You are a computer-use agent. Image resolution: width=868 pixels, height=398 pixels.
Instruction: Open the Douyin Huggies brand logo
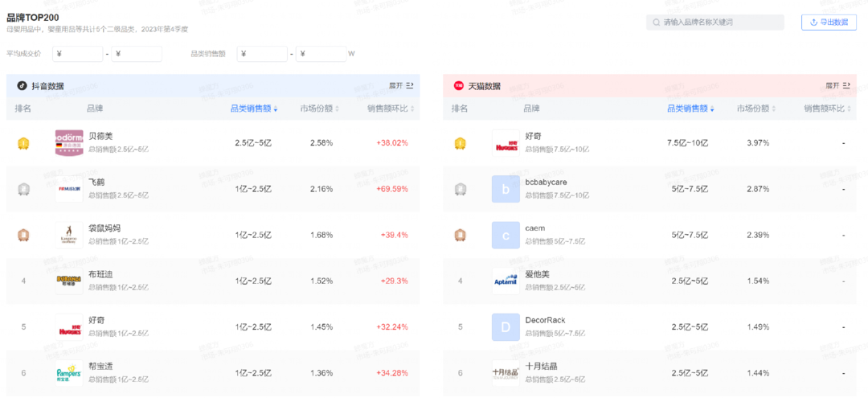pyautogui.click(x=69, y=326)
